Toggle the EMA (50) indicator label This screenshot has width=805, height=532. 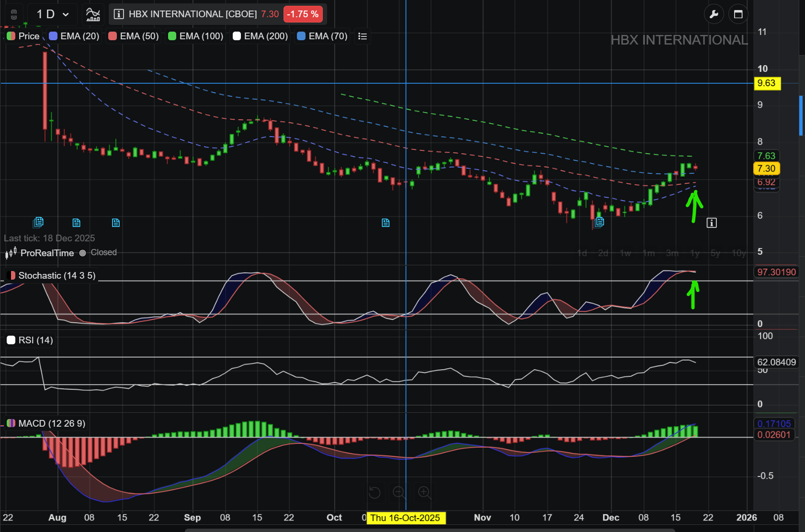pyautogui.click(x=134, y=36)
